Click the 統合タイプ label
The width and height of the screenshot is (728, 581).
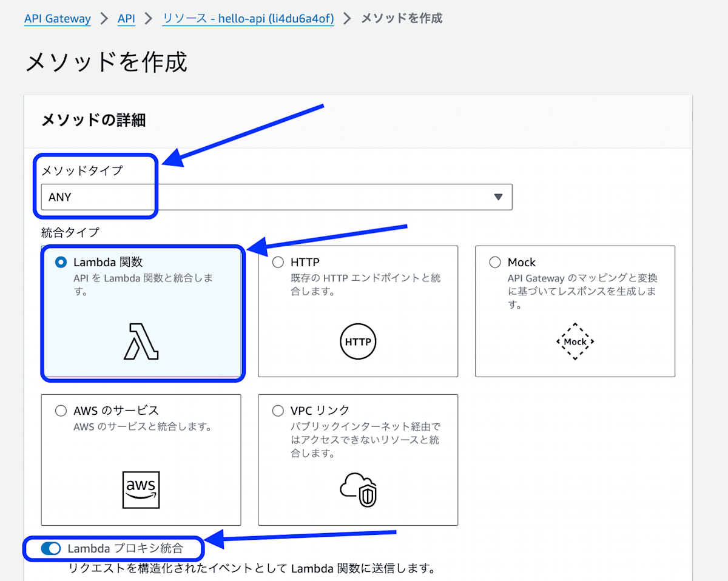[70, 232]
